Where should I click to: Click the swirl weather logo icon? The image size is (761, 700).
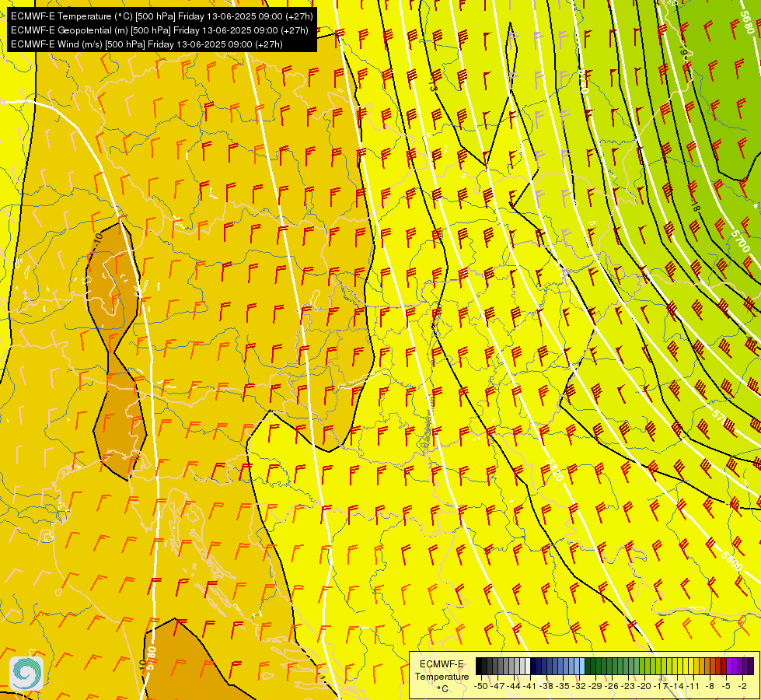26,674
